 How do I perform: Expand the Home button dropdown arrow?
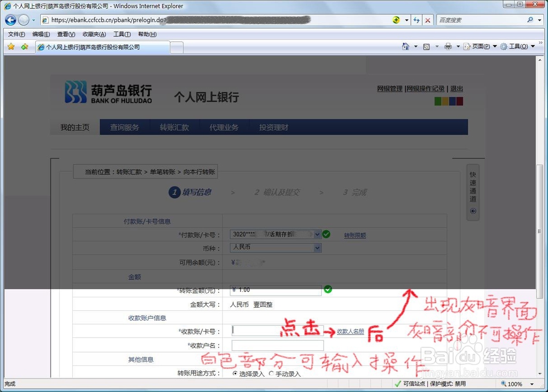click(416, 47)
